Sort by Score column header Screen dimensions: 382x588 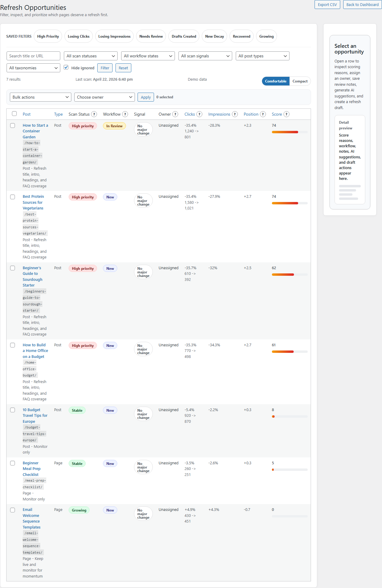click(277, 114)
